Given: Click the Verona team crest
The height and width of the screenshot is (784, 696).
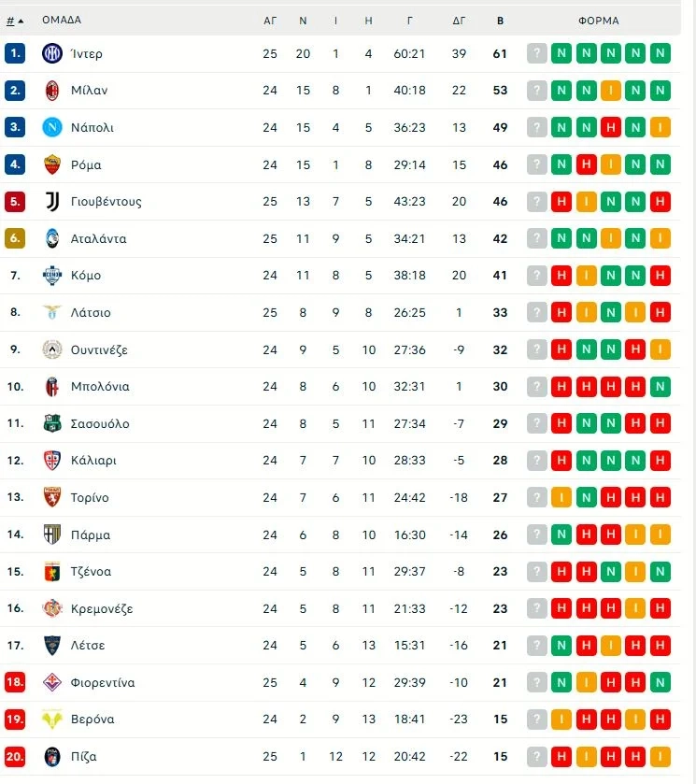Looking at the screenshot, I should (x=52, y=720).
